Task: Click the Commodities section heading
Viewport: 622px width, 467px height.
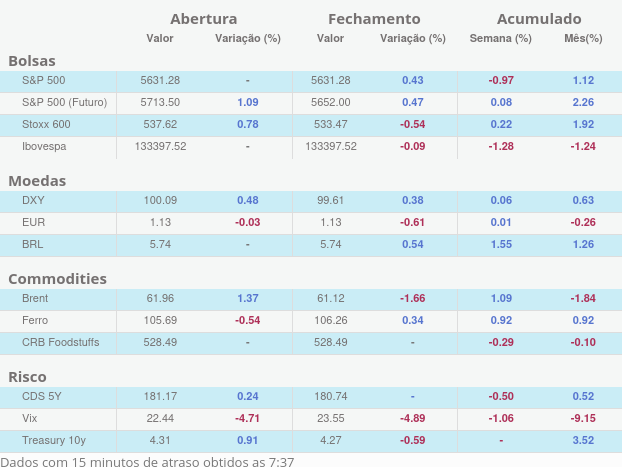Action: (x=57, y=278)
